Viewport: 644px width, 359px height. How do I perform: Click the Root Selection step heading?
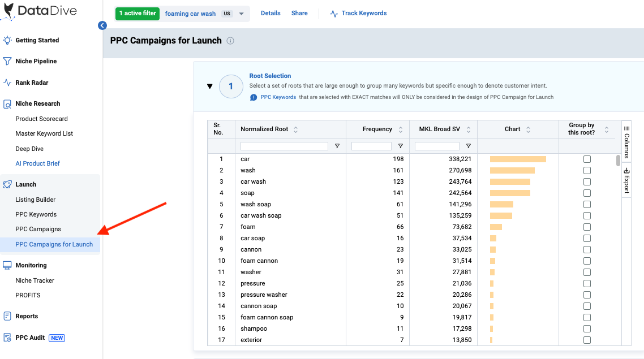(270, 76)
